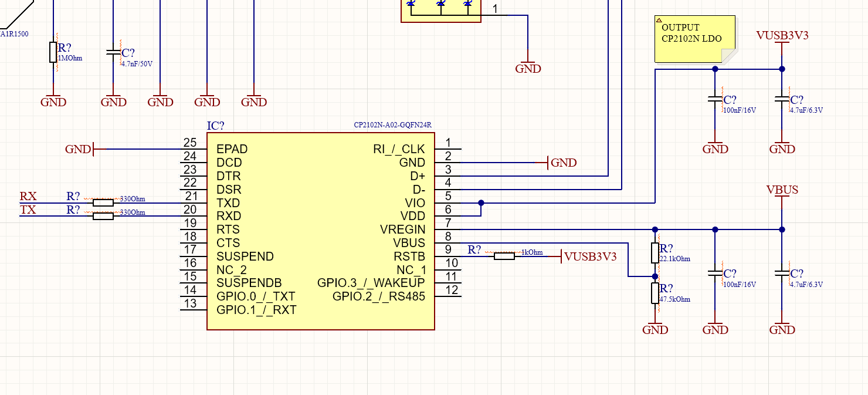Screen dimensions: 868x395
Task: Click the D- pin name
Action: [x=419, y=190]
